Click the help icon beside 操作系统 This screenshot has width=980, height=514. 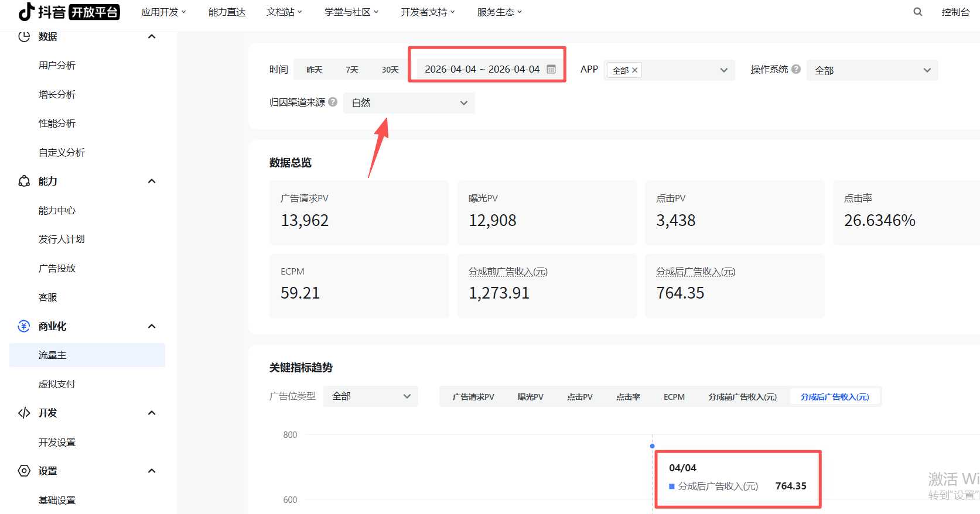coord(795,69)
